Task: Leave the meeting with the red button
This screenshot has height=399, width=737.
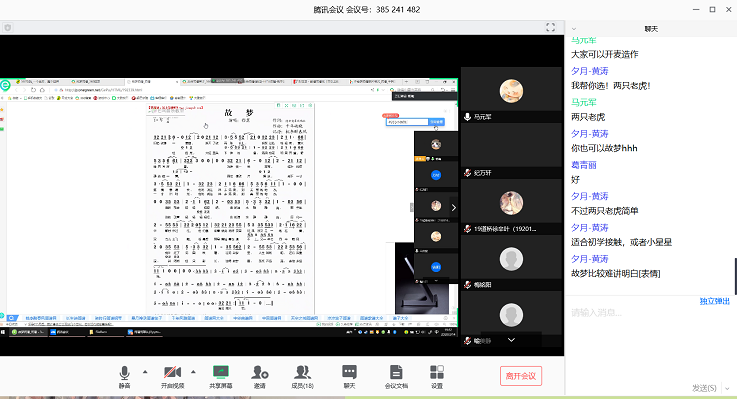Action: pyautogui.click(x=521, y=376)
